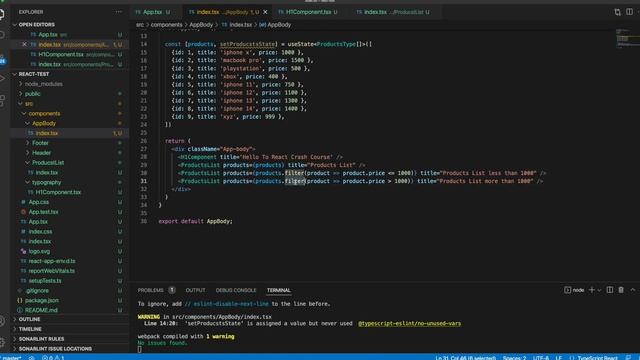Close index.tsx in the Open Editors list
Viewport: 640px width, 360px height.
coord(24,44)
